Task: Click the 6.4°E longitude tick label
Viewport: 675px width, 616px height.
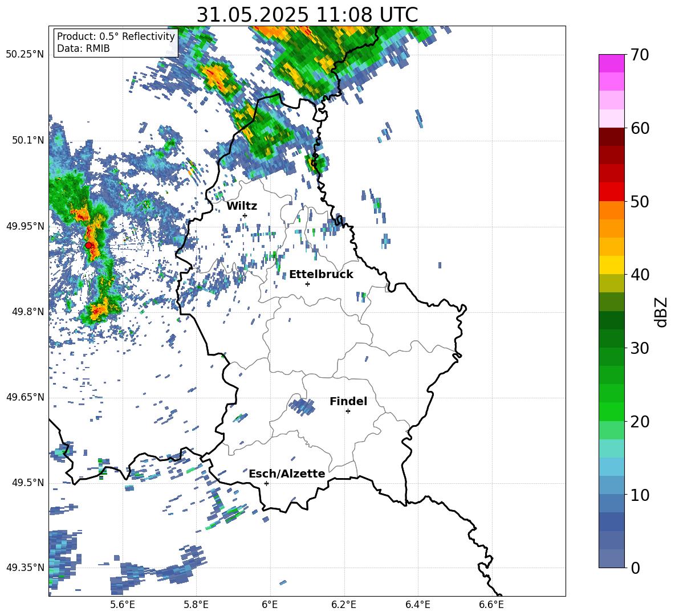Action: coord(417,605)
